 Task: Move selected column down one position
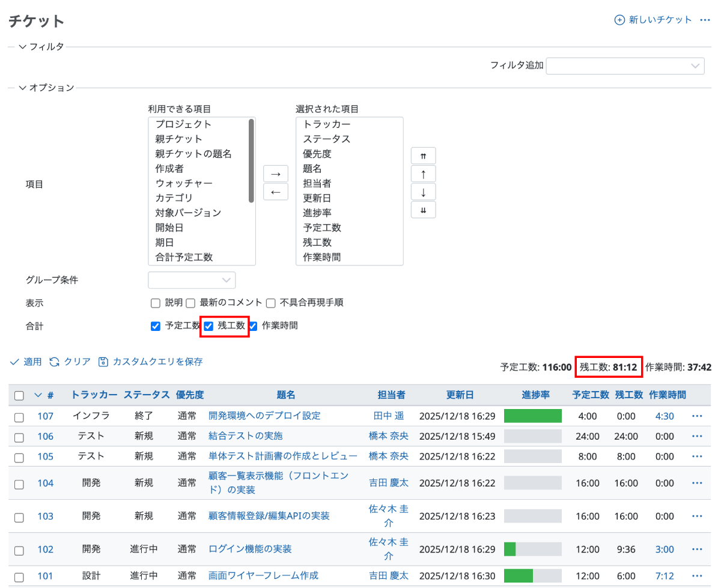pyautogui.click(x=423, y=192)
